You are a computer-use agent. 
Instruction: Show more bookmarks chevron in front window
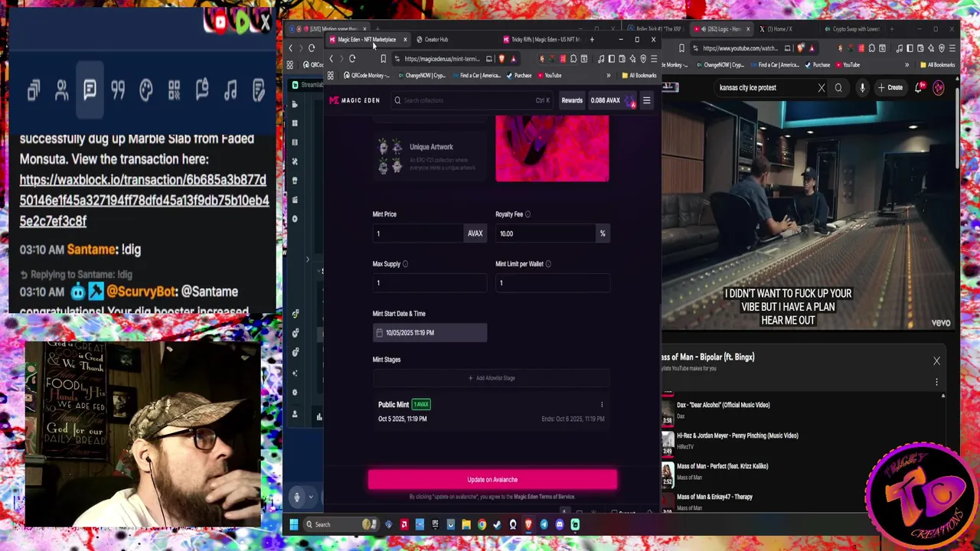coord(609,76)
